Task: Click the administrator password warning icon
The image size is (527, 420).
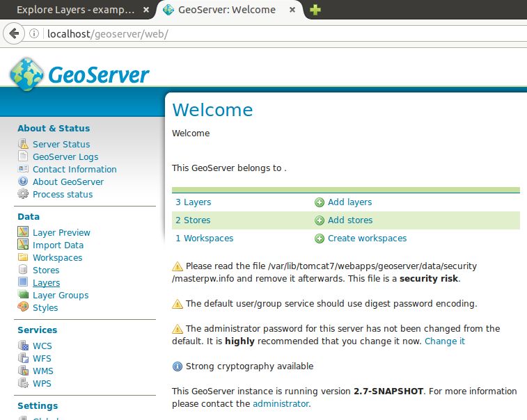Action: (x=177, y=329)
